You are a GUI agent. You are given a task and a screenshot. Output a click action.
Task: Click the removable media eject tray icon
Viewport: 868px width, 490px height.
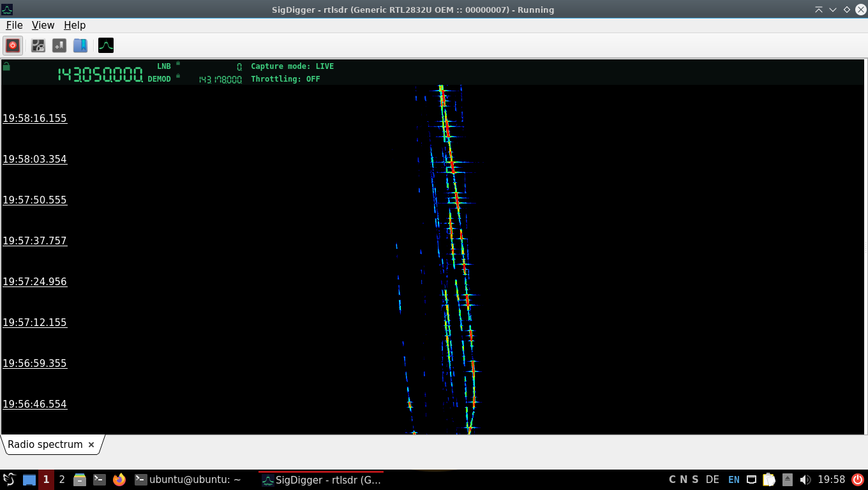coord(788,480)
